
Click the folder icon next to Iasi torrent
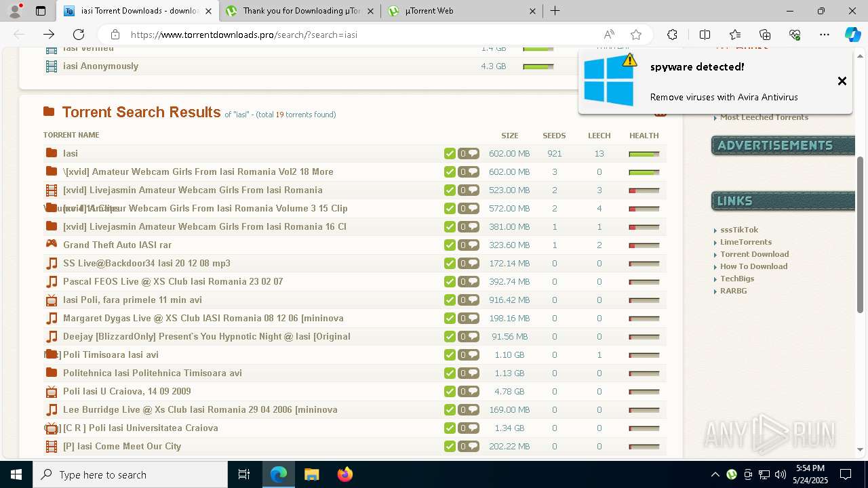(x=51, y=153)
